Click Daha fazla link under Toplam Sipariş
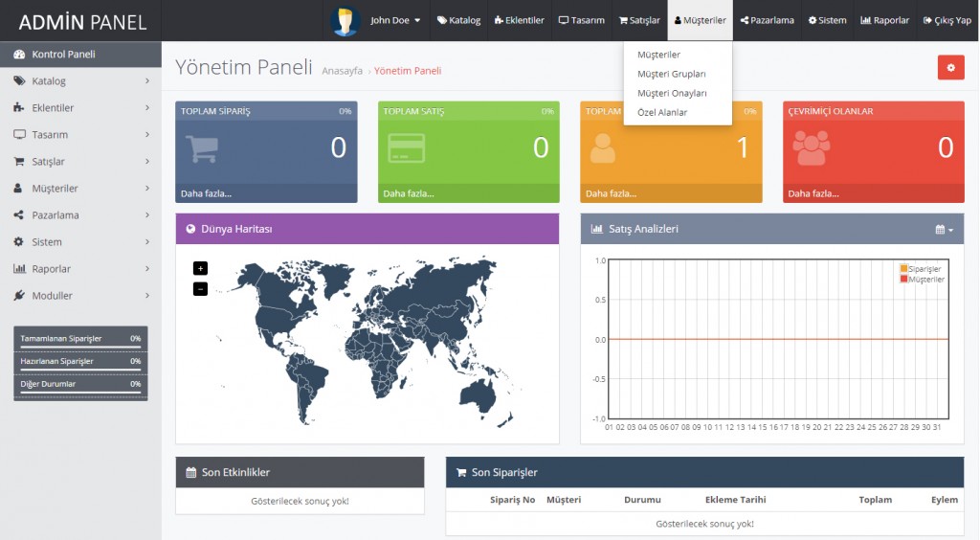The width and height of the screenshot is (980, 540). click(x=206, y=193)
